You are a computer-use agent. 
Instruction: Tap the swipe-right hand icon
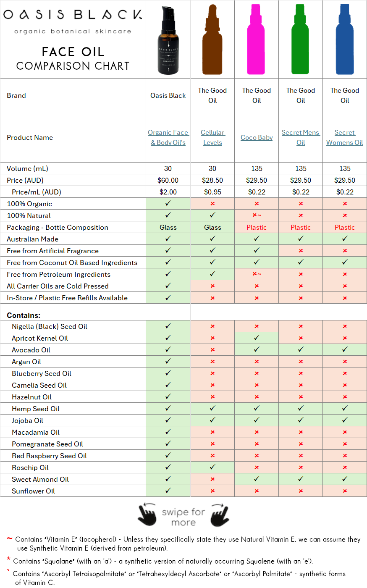pos(220,514)
